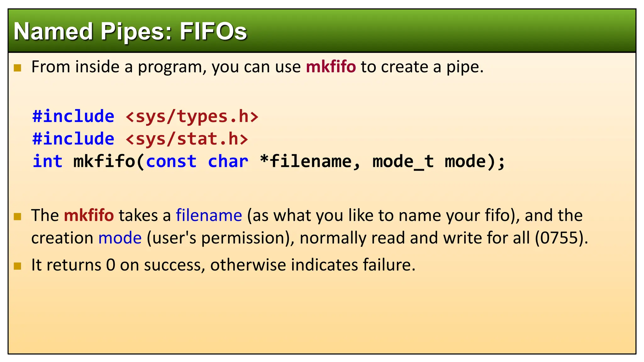Click 'mode_t' type in the prototype
Screen dimensions: 644x362
pyautogui.click(x=403, y=162)
